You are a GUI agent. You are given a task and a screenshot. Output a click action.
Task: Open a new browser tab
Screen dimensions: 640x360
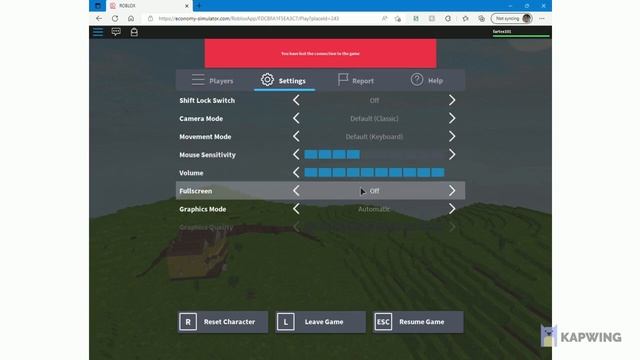point(199,6)
